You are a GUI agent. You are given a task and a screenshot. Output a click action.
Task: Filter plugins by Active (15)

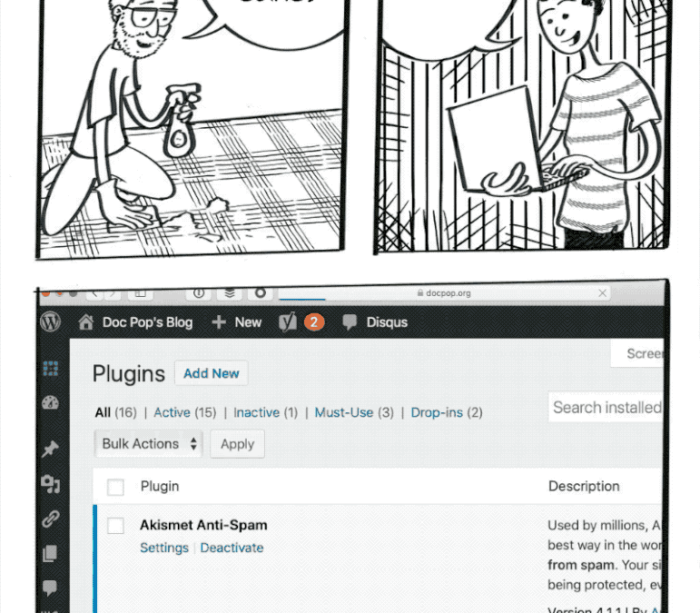pyautogui.click(x=184, y=412)
